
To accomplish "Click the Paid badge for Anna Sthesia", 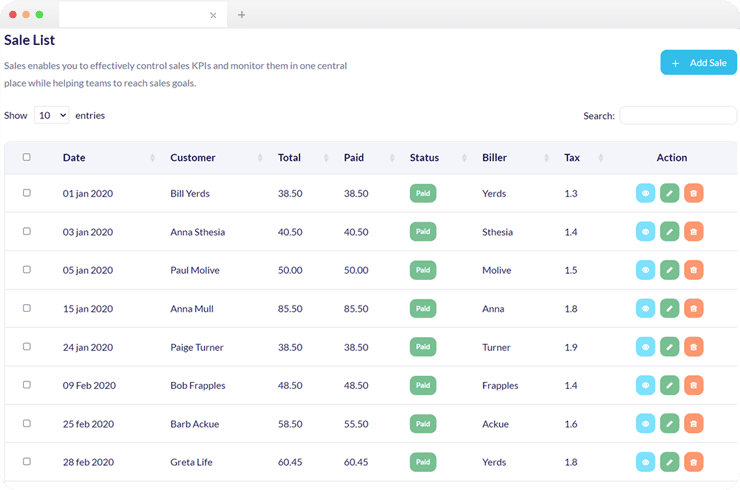I will click(423, 232).
